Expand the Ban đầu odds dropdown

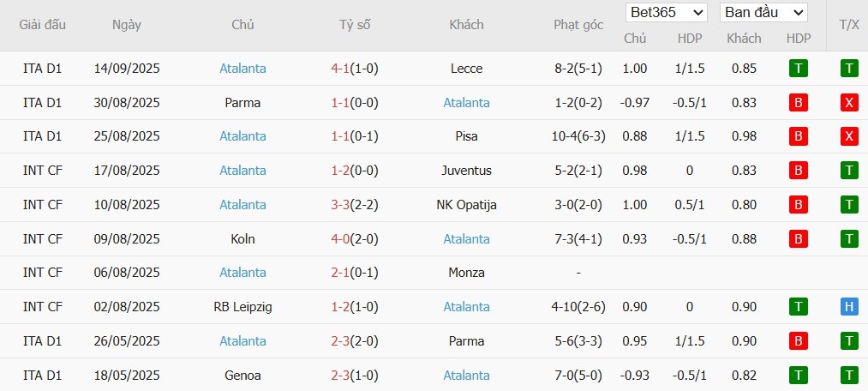(x=764, y=13)
